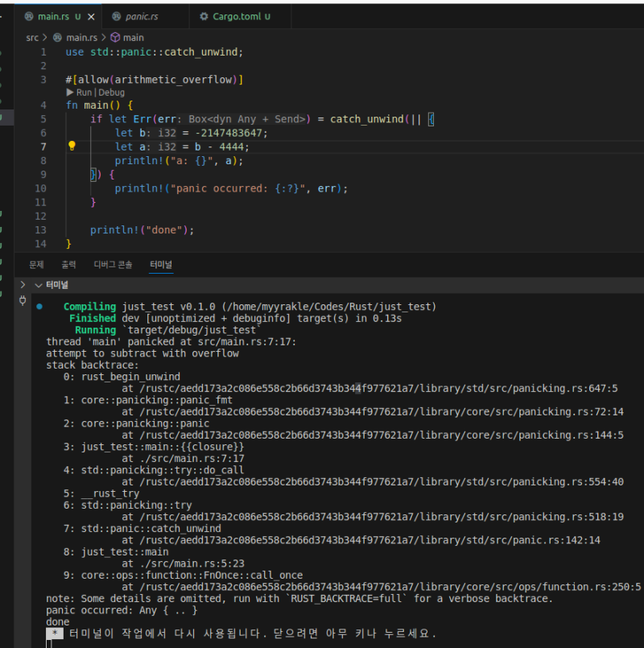Collapse the 터미널 section chevron
The image size is (644, 648).
pos(38,285)
